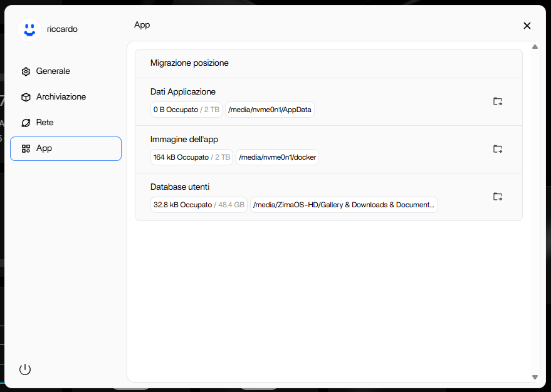
Task: Click the 32.8 kB Occupato storage badge
Action: click(x=199, y=205)
